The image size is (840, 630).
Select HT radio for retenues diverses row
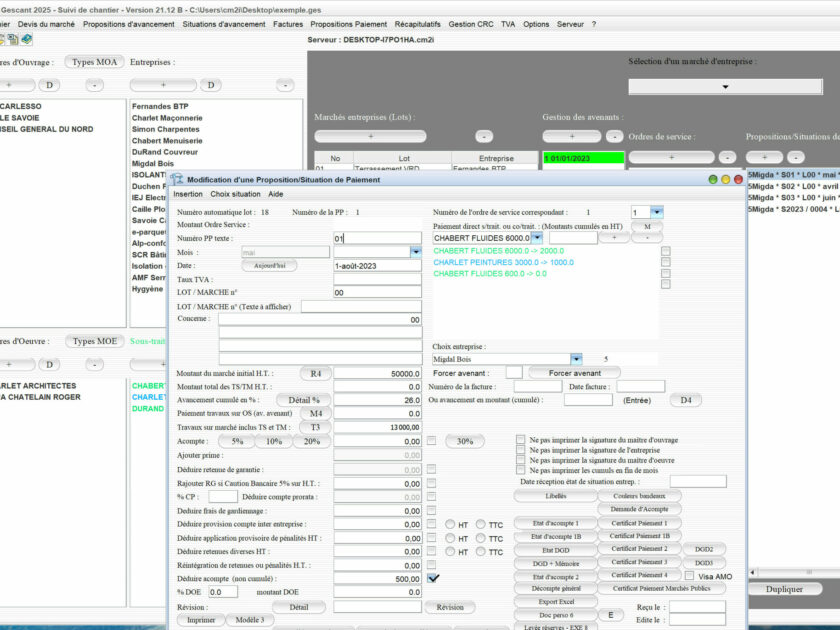point(450,551)
